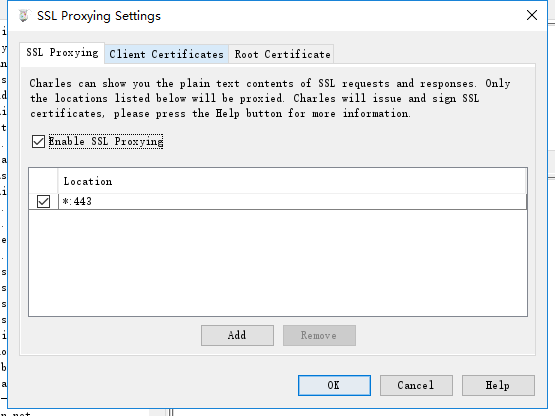Uncheck the *:443 location checkbox
This screenshot has width=555, height=416.
coord(44,201)
